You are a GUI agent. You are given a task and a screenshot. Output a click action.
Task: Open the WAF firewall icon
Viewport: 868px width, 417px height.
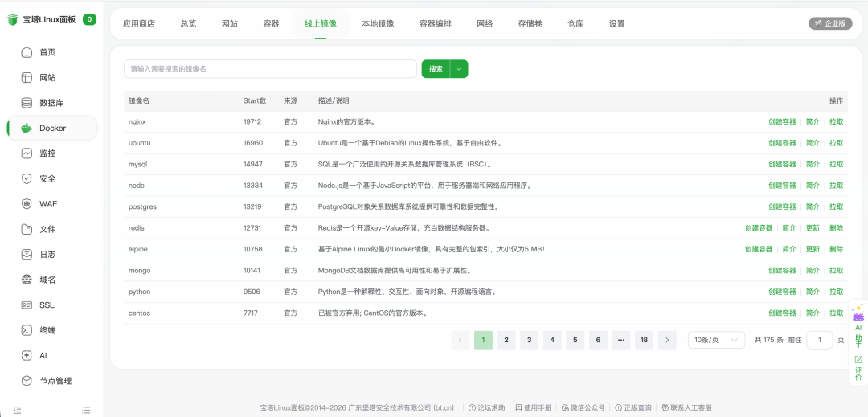point(27,204)
